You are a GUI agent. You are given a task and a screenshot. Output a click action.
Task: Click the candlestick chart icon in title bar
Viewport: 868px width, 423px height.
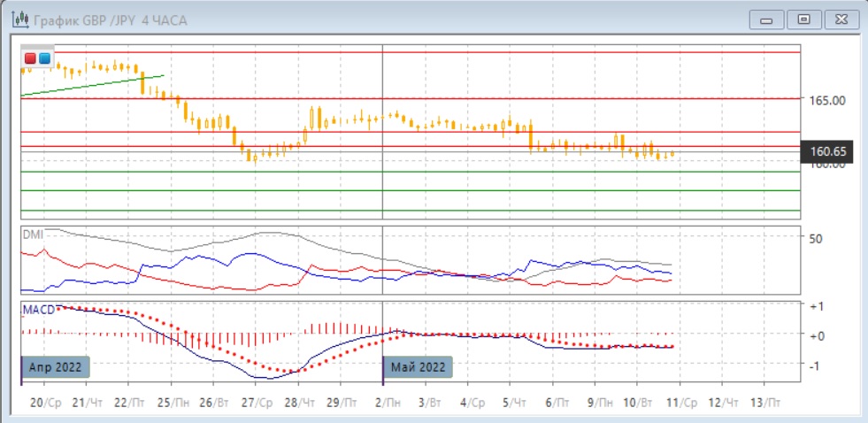coord(17,19)
